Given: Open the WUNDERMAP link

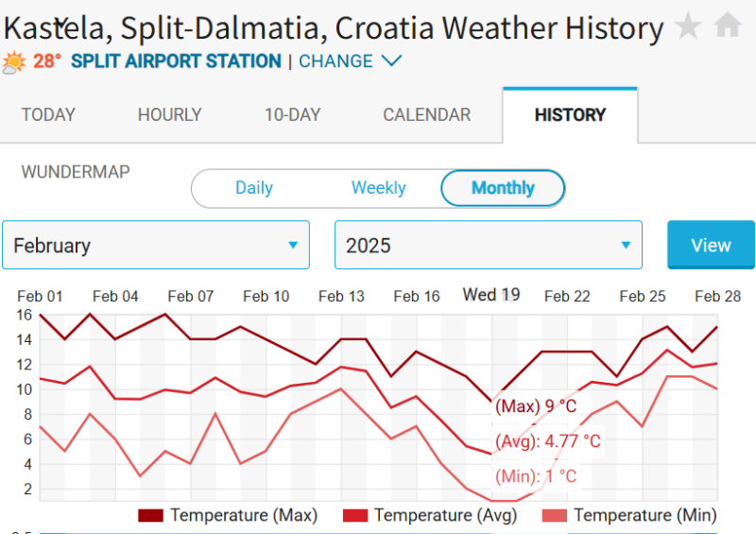Looking at the screenshot, I should coord(76,172).
